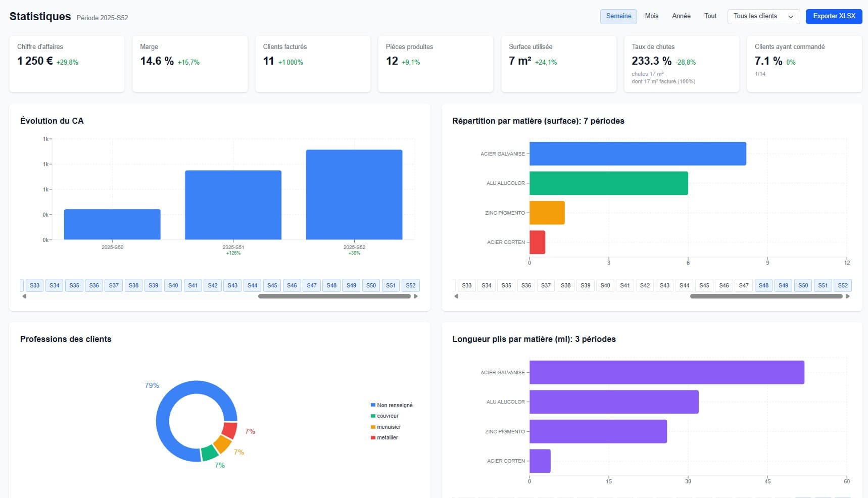Click the left scroll arrow under Répartition par matière
The image size is (868, 498).
[x=456, y=296]
